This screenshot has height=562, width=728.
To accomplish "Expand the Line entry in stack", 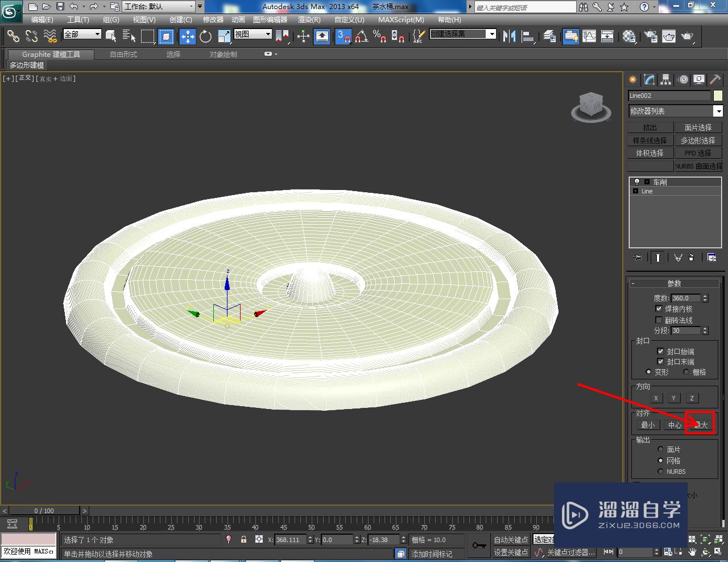I will tap(635, 191).
